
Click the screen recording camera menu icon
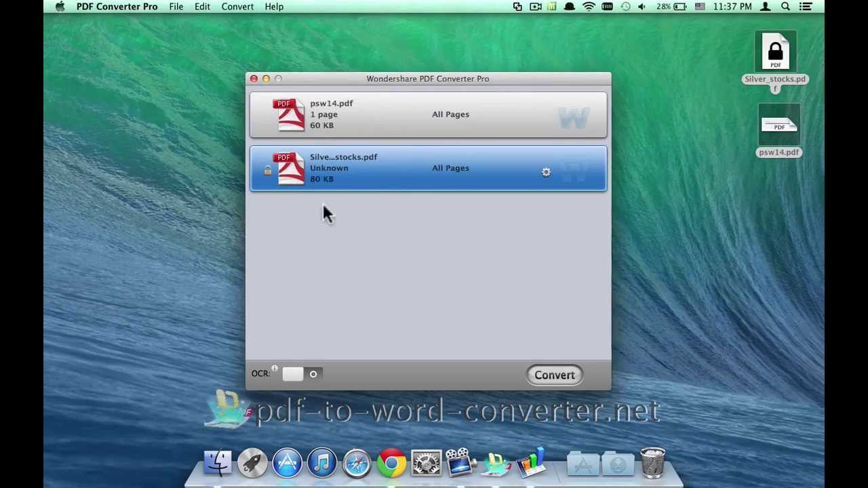(x=535, y=7)
